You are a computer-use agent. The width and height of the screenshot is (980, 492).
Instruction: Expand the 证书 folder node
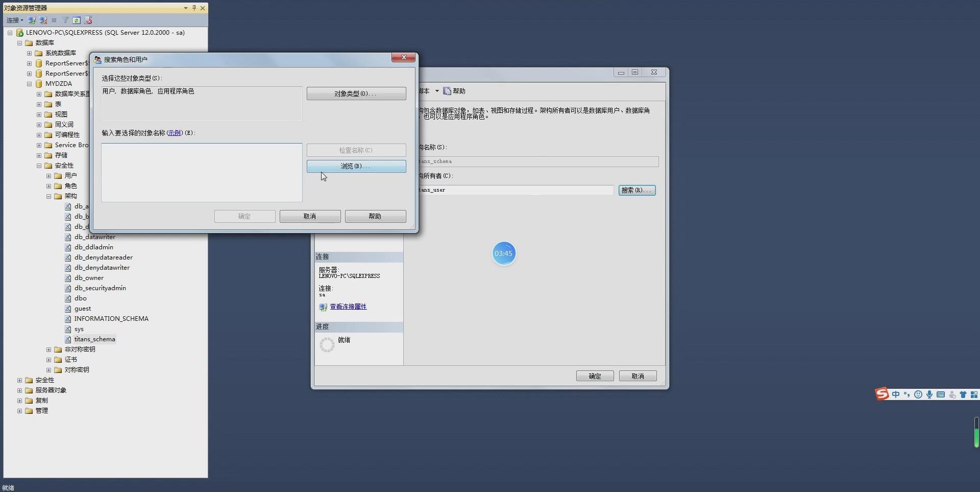48,360
